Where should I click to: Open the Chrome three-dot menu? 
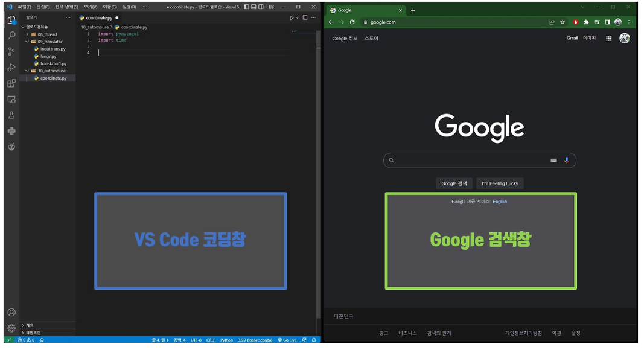[x=629, y=22]
